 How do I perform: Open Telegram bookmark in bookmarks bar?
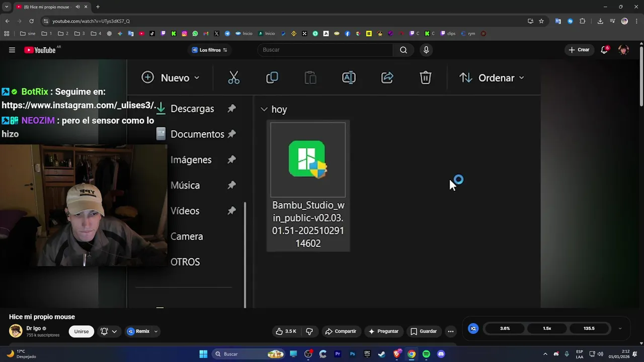click(227, 34)
